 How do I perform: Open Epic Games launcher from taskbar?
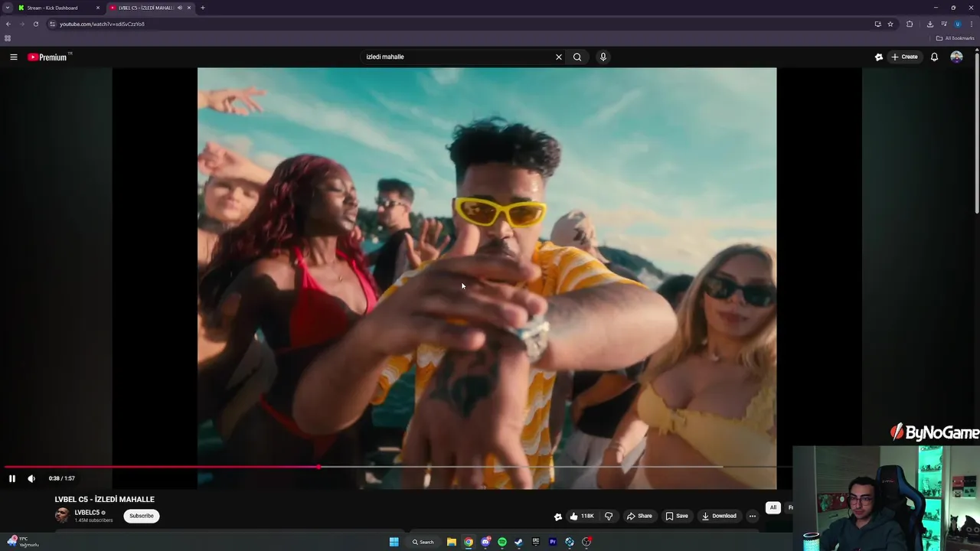coord(536,542)
